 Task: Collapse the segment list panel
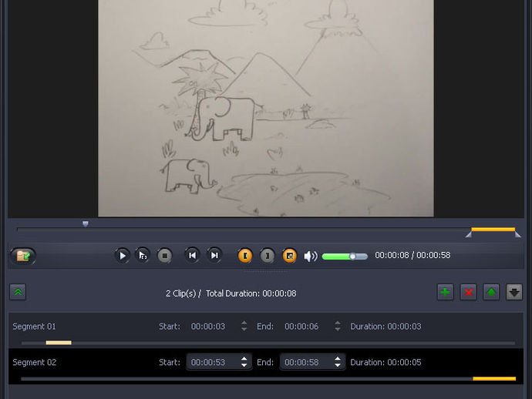tap(18, 292)
